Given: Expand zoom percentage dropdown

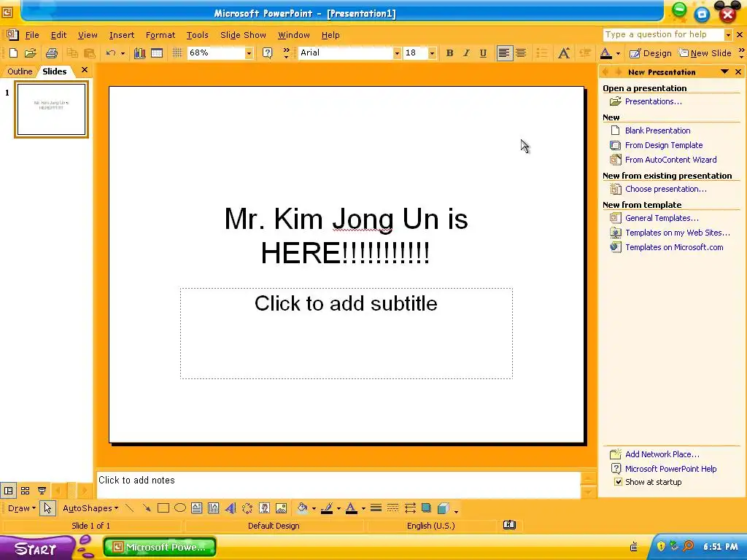Looking at the screenshot, I should click(249, 53).
